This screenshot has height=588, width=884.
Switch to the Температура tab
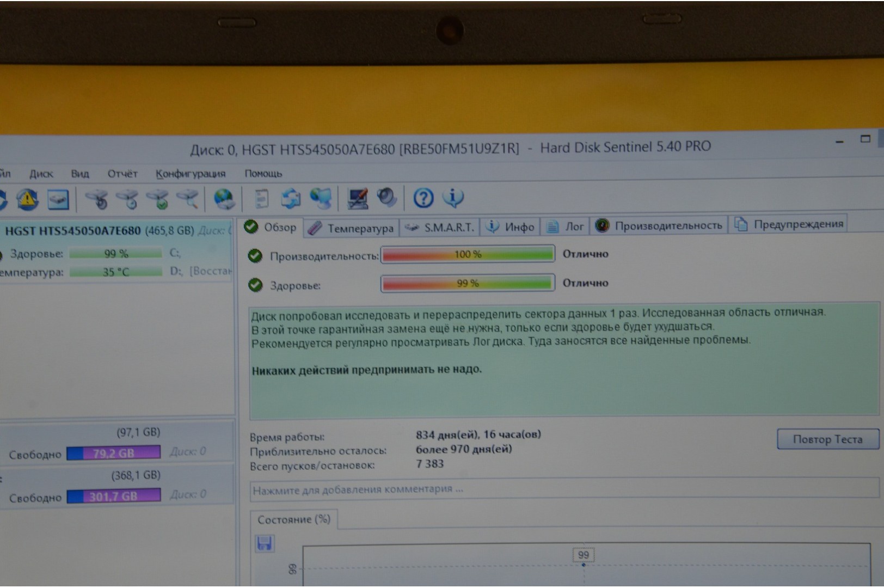pos(352,228)
